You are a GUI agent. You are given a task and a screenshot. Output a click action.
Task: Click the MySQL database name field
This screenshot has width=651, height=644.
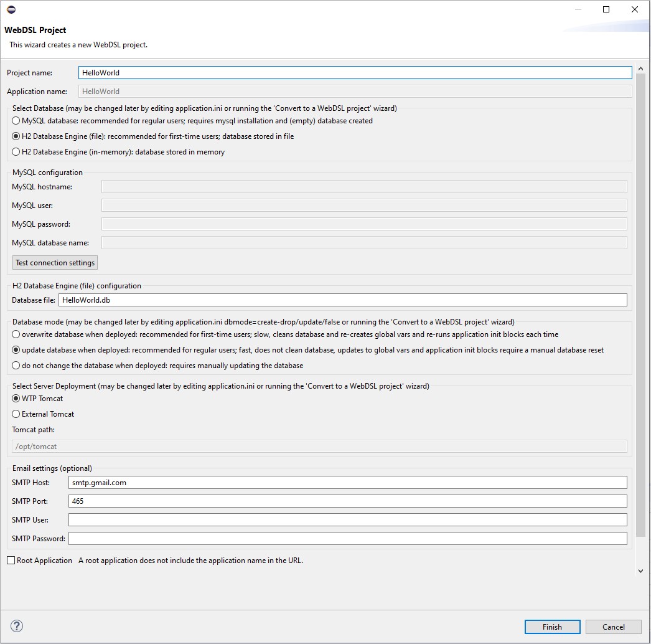click(364, 243)
